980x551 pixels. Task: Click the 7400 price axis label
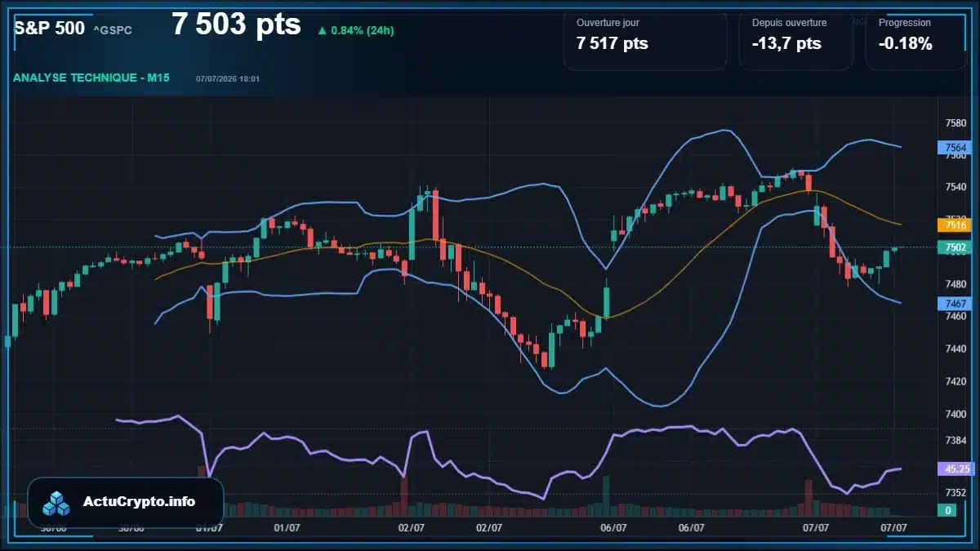click(955, 414)
